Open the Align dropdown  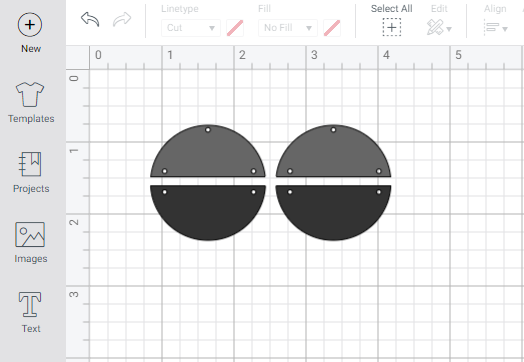[496, 27]
